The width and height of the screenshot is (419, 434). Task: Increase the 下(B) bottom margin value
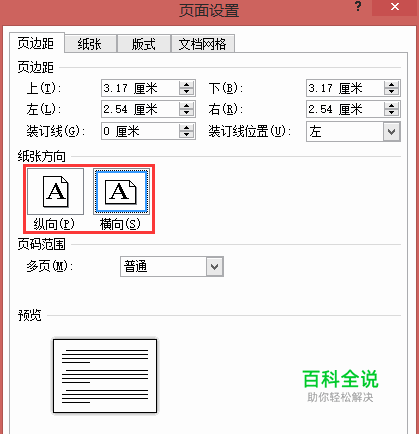point(392,85)
